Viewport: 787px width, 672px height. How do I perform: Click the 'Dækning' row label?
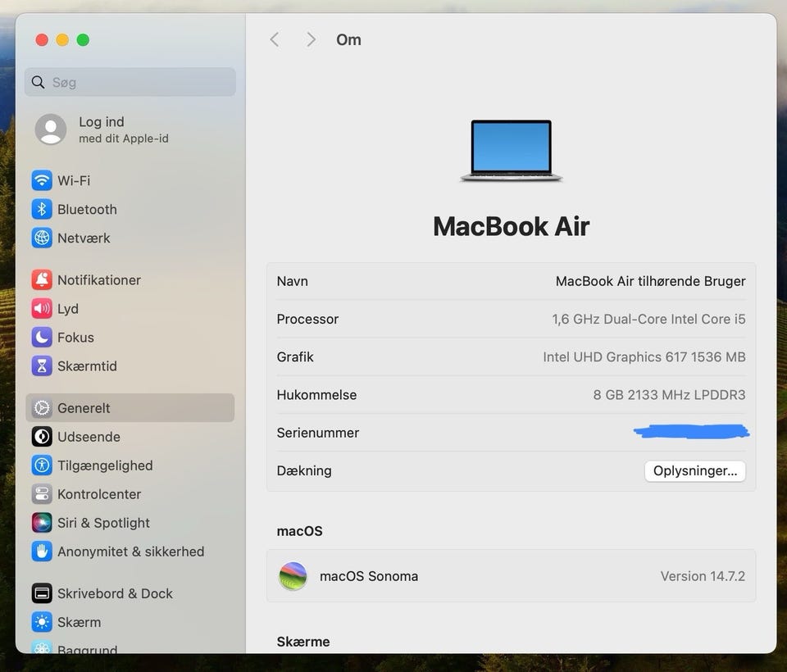pos(304,470)
